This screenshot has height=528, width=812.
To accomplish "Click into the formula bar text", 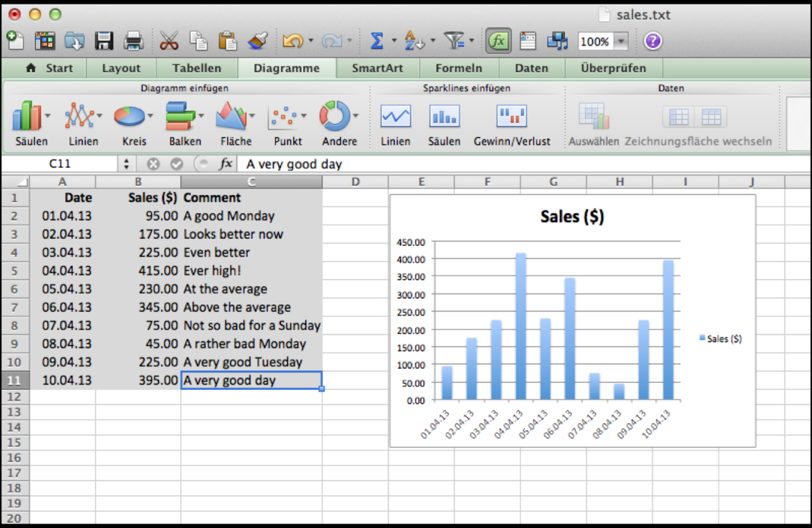I will click(x=524, y=164).
